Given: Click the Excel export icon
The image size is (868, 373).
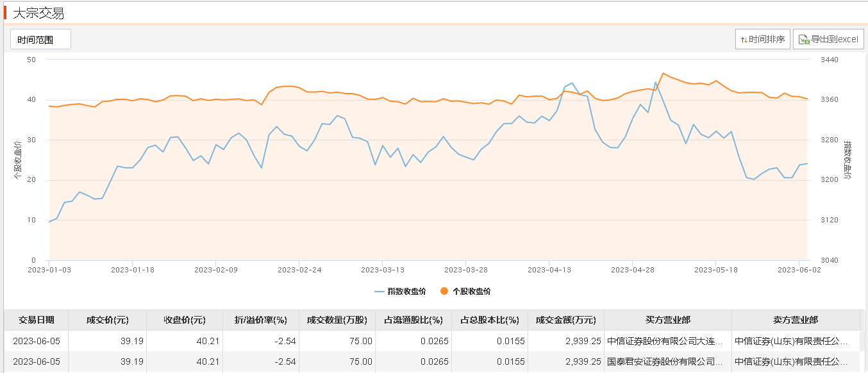Looking at the screenshot, I should click(804, 39).
